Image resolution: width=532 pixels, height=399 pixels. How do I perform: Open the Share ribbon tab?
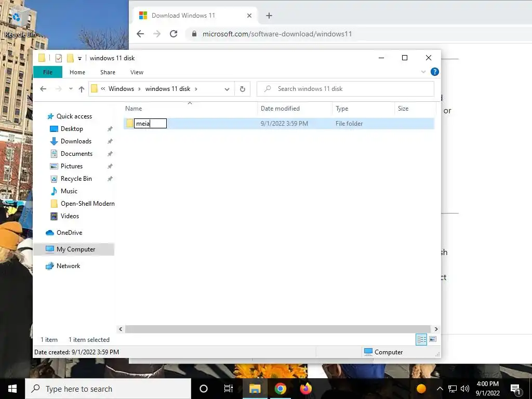108,72
